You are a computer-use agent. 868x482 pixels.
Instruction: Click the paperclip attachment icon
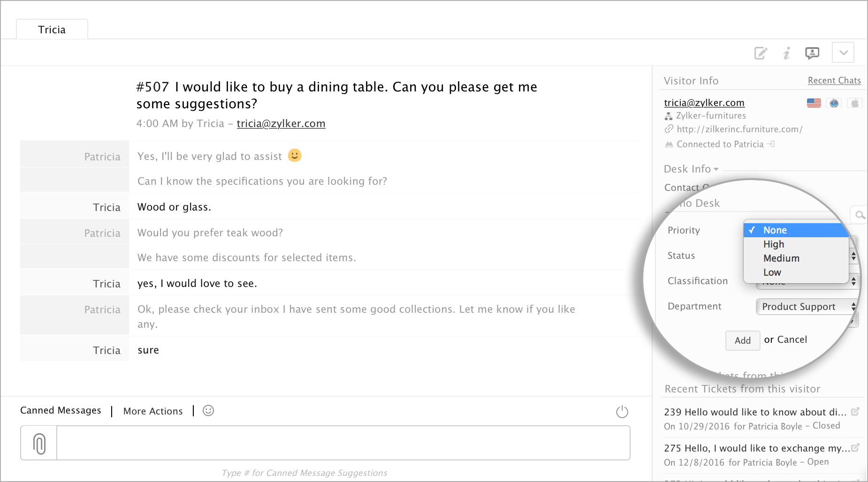(x=39, y=443)
